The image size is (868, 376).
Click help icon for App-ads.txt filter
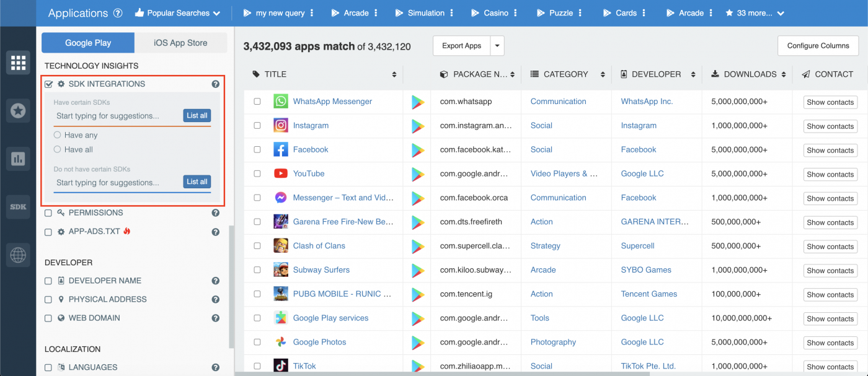pyautogui.click(x=216, y=232)
